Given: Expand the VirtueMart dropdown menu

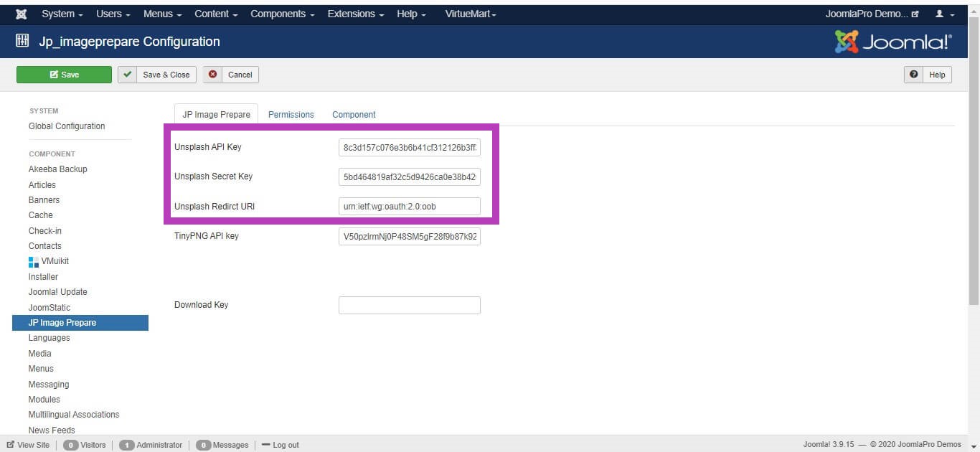Looking at the screenshot, I should click(471, 14).
